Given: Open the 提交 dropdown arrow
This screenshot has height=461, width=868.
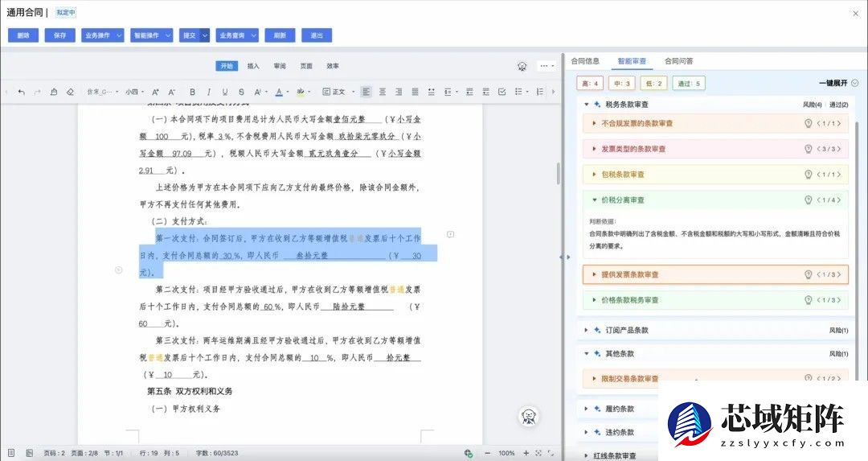Looking at the screenshot, I should 205,35.
